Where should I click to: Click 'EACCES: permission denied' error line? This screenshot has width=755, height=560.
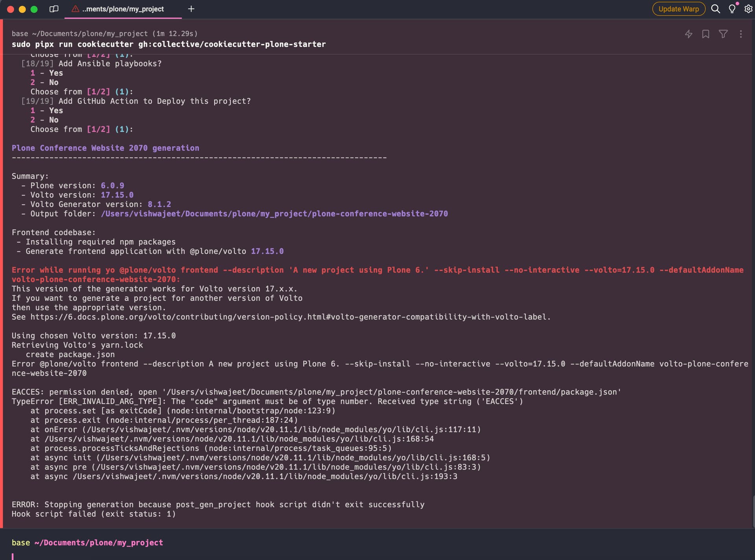click(316, 392)
